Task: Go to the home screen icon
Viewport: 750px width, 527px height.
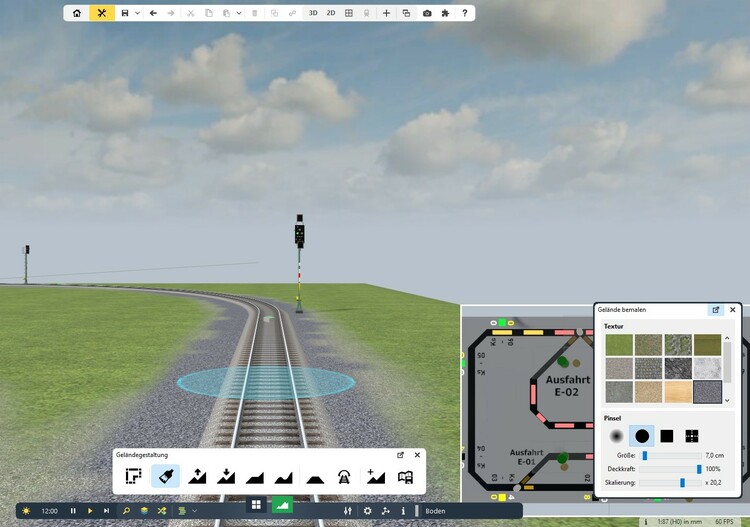Action: (77, 13)
